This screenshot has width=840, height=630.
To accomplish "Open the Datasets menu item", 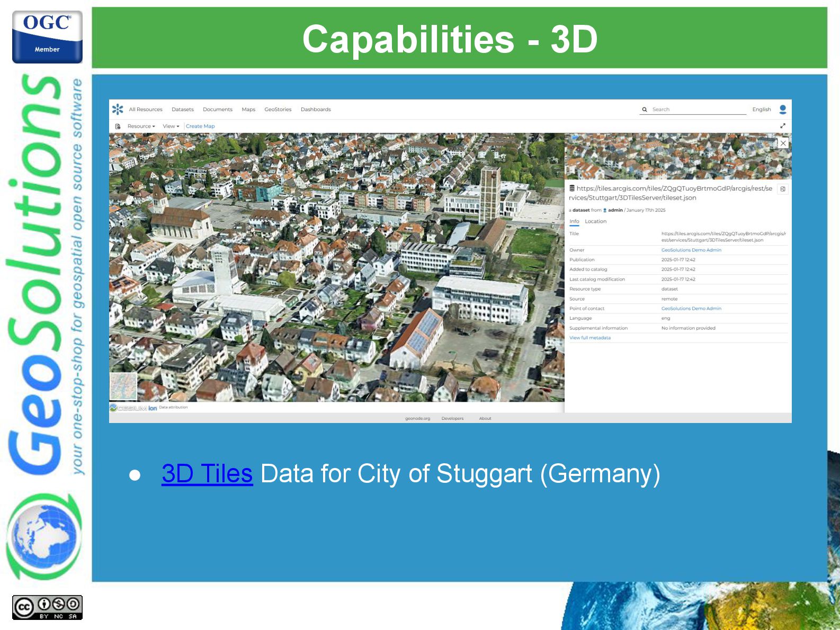I will click(183, 110).
